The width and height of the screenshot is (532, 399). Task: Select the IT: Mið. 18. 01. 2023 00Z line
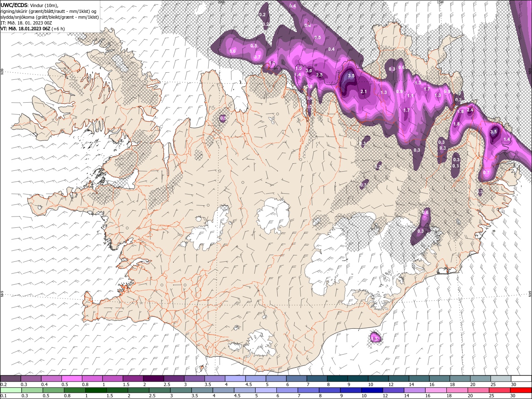26,23
